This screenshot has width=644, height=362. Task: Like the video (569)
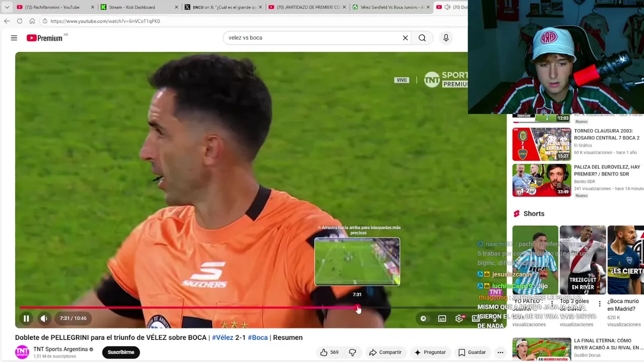(x=330, y=352)
